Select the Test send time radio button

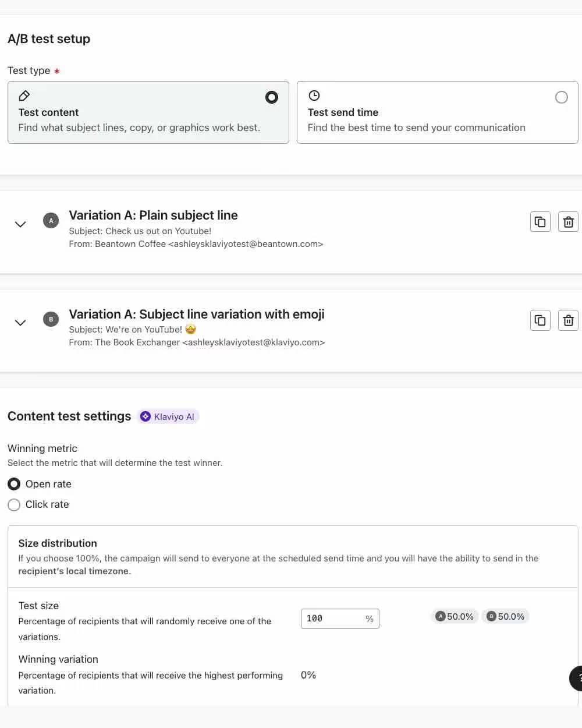tap(561, 97)
